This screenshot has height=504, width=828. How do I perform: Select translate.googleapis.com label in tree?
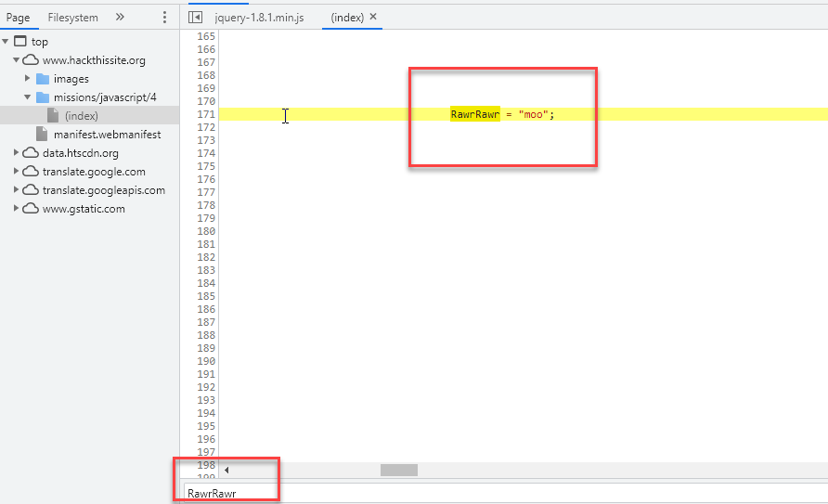click(x=104, y=190)
